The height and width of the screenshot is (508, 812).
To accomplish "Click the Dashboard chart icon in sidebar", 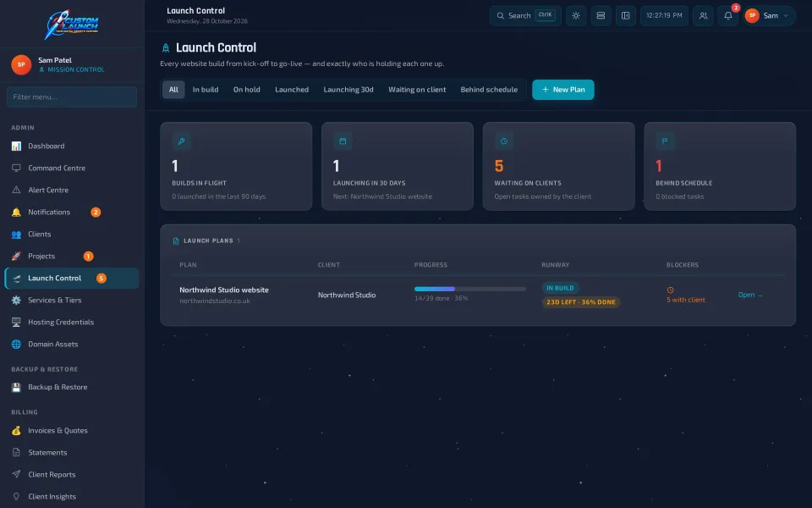I will click(17, 146).
